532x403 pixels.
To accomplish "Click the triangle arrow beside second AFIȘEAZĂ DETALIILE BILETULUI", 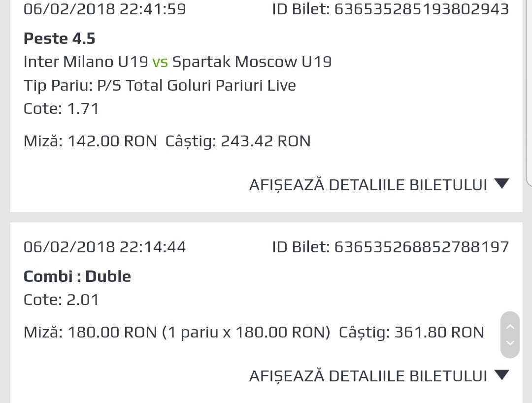I will (502, 374).
